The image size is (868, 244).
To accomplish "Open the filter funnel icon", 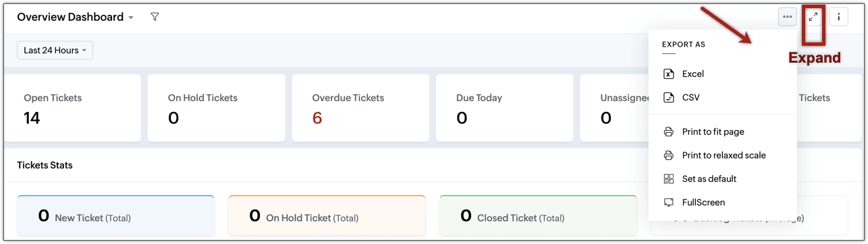I will pos(155,17).
